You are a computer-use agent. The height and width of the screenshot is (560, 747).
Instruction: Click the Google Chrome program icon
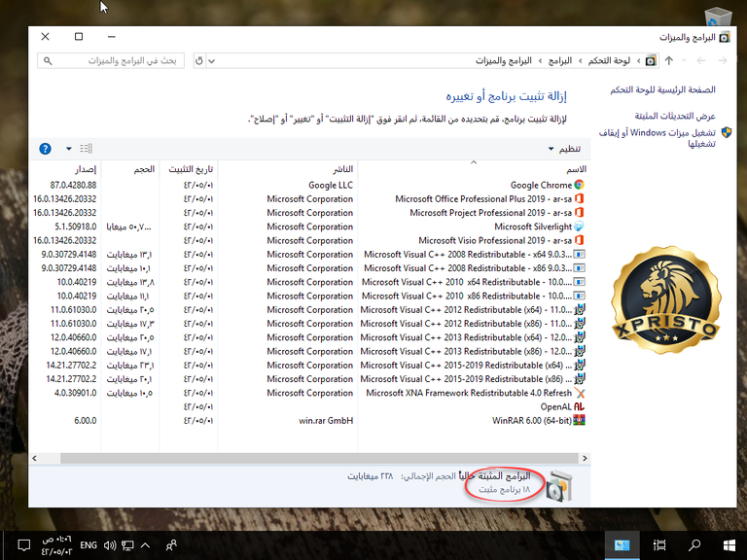click(580, 185)
